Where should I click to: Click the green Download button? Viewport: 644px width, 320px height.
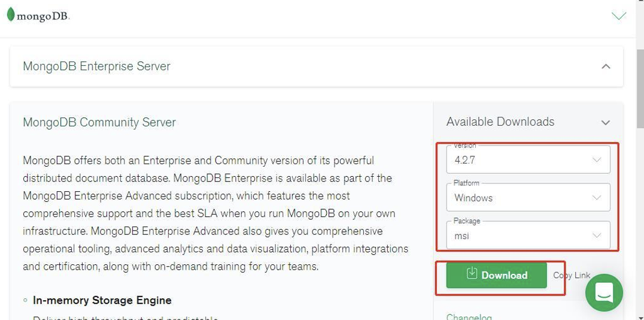tap(497, 275)
